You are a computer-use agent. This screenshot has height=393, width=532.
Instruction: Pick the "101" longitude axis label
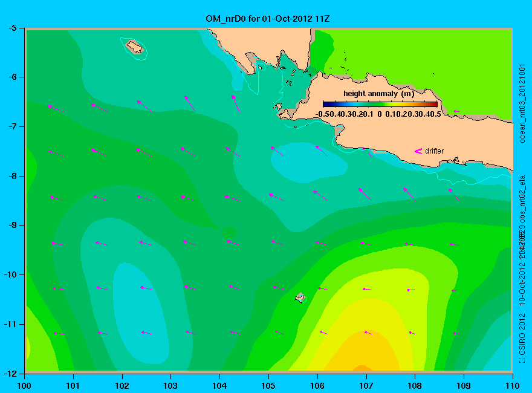73,386
